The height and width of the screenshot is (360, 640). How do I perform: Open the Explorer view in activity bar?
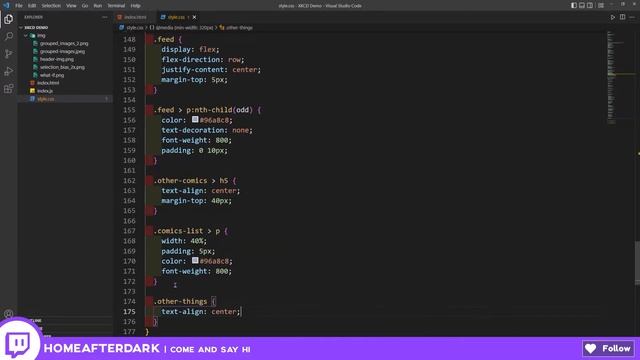click(x=9, y=19)
